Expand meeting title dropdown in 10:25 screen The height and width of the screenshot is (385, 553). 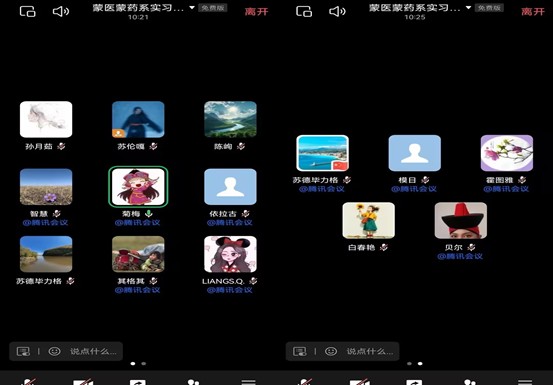click(x=468, y=7)
